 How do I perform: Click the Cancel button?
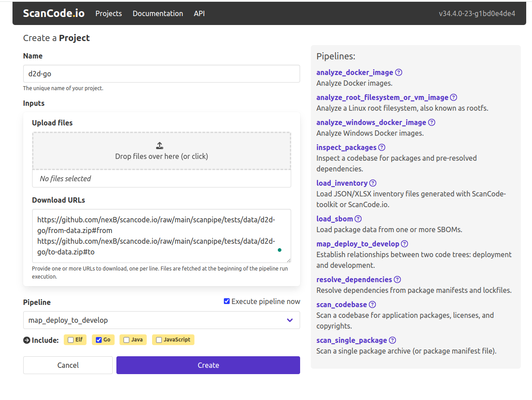[x=68, y=365]
